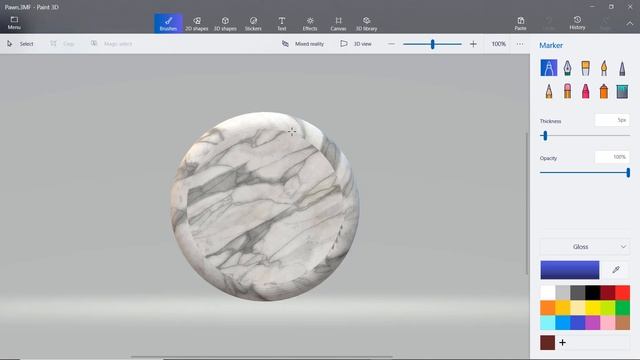Choose the dark red swatch
The height and width of the screenshot is (360, 640).
[607, 292]
